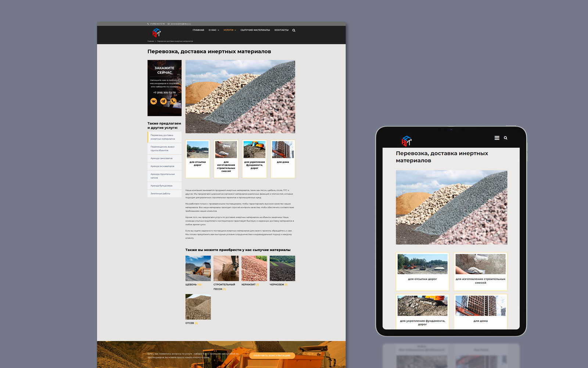Click the heading Также предлагаем и другие услуги
588x368 pixels.
[164, 125]
